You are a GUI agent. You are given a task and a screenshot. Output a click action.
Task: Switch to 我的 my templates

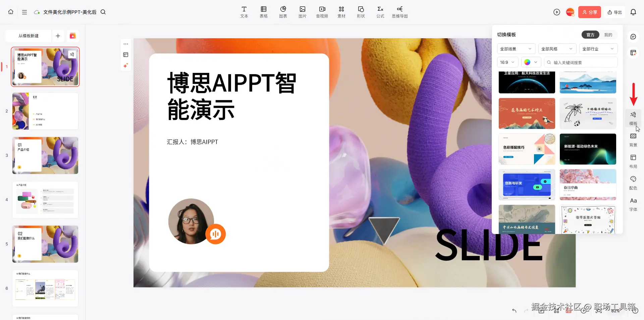pos(608,35)
